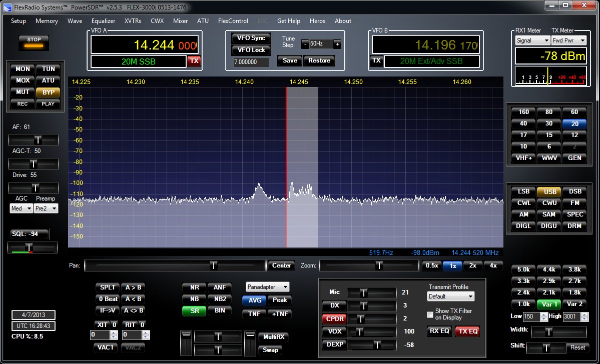600x364 pixels.
Task: Click the PLAY playback button
Action: click(x=48, y=103)
